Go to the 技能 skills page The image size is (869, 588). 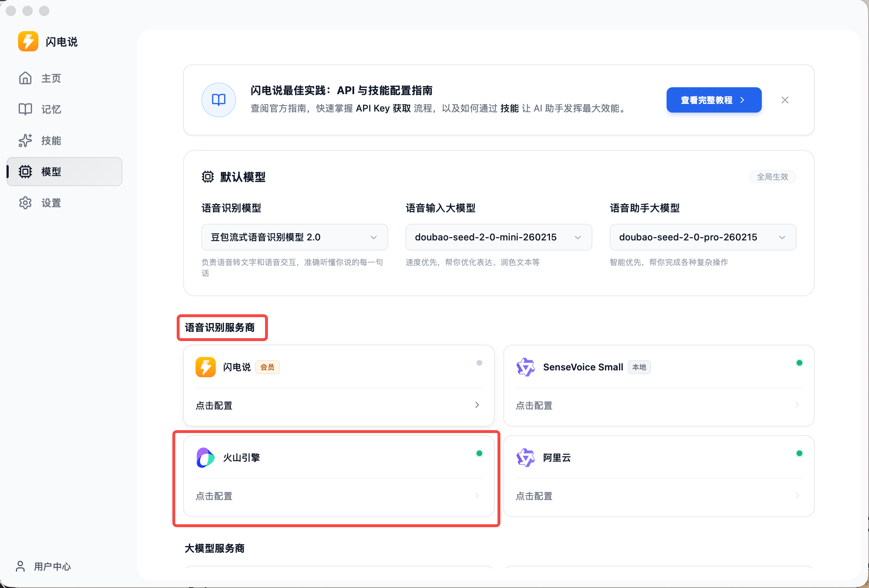(64, 140)
